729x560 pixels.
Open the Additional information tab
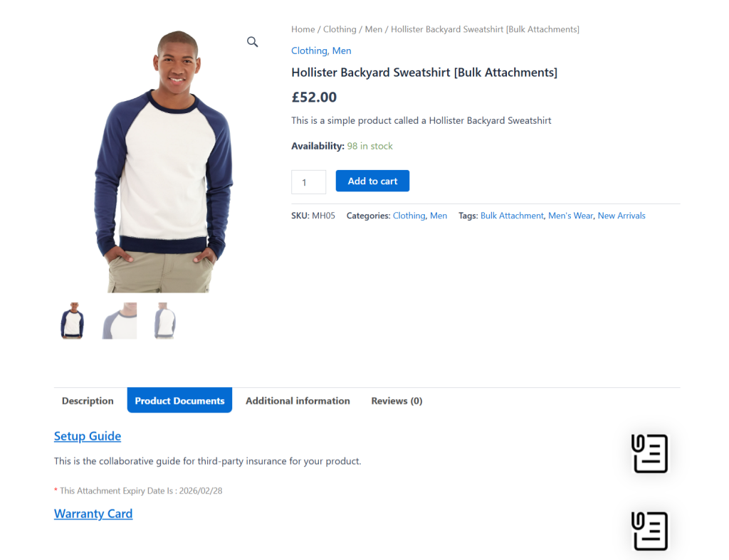pyautogui.click(x=298, y=401)
